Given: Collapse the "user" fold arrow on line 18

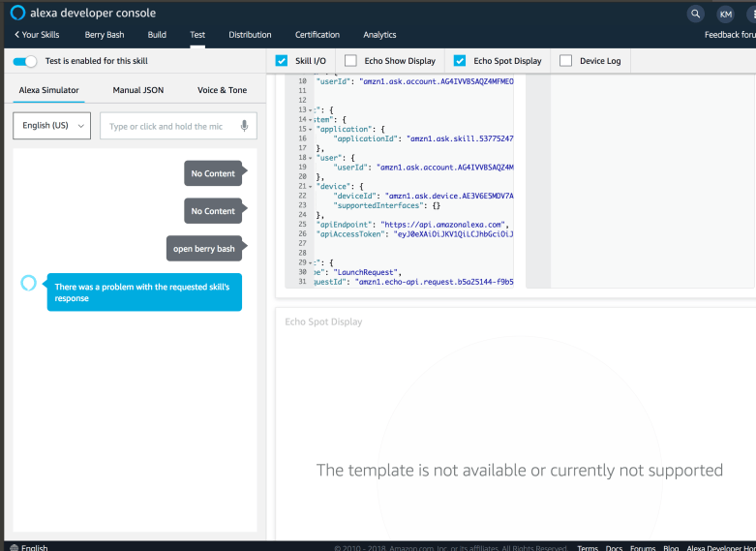Looking at the screenshot, I should point(310,158).
